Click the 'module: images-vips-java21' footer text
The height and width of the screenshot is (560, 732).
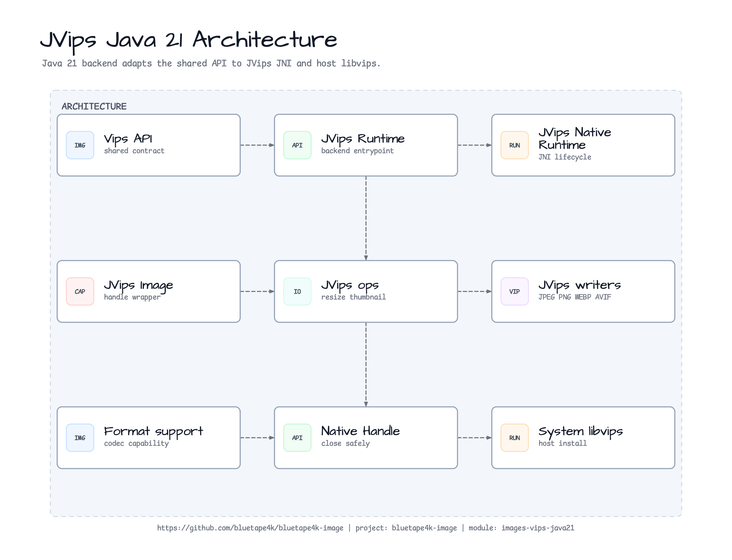[522, 528]
